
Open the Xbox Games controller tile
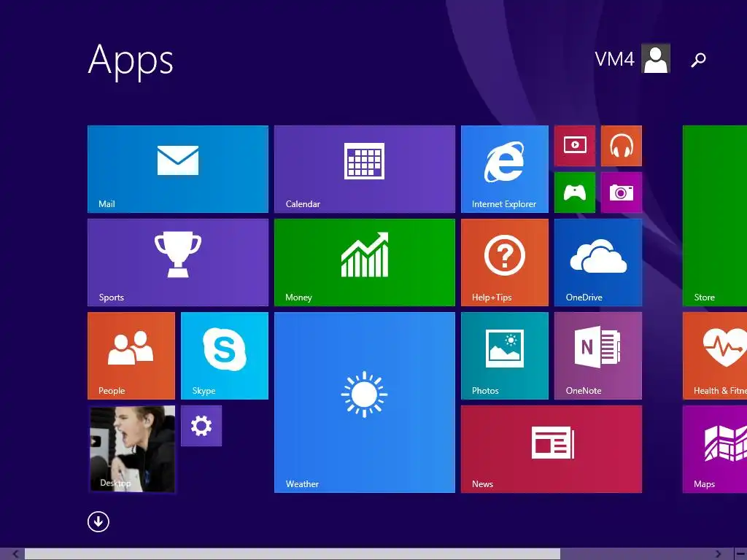[x=575, y=192]
